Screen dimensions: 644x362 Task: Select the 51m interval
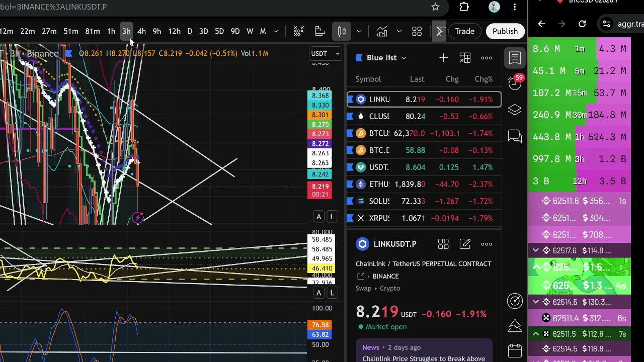pos(71,31)
